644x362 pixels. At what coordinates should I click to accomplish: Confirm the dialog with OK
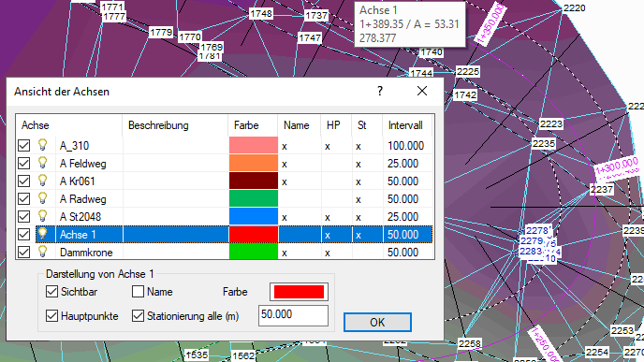click(x=377, y=322)
